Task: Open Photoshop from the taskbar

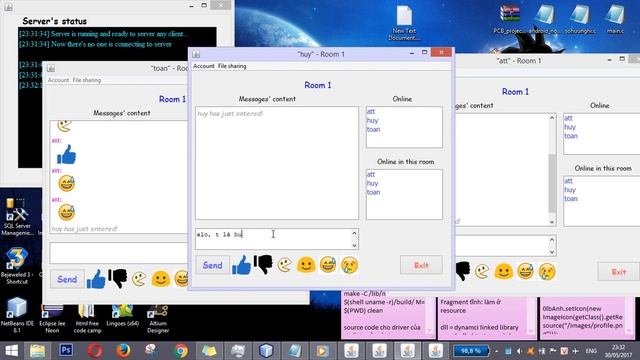Action: (x=66, y=350)
